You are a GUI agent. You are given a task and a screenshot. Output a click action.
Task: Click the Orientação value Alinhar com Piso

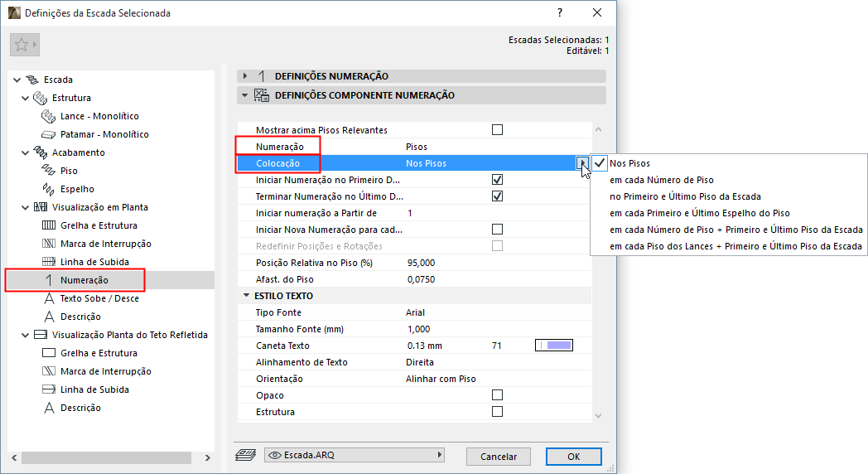tap(441, 379)
